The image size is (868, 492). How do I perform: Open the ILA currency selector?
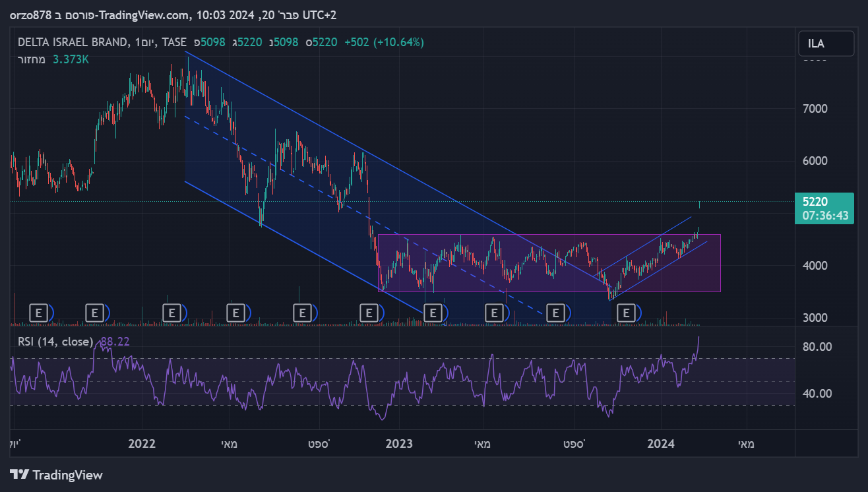824,44
